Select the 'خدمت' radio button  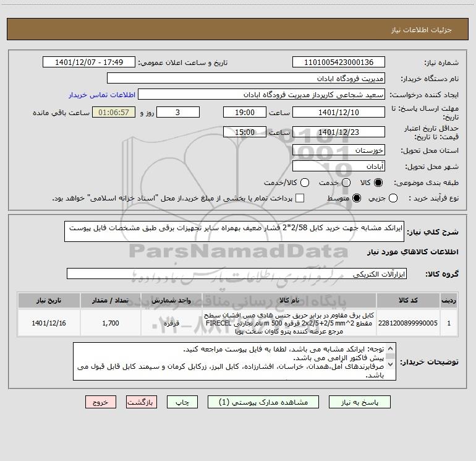pyautogui.click(x=346, y=183)
